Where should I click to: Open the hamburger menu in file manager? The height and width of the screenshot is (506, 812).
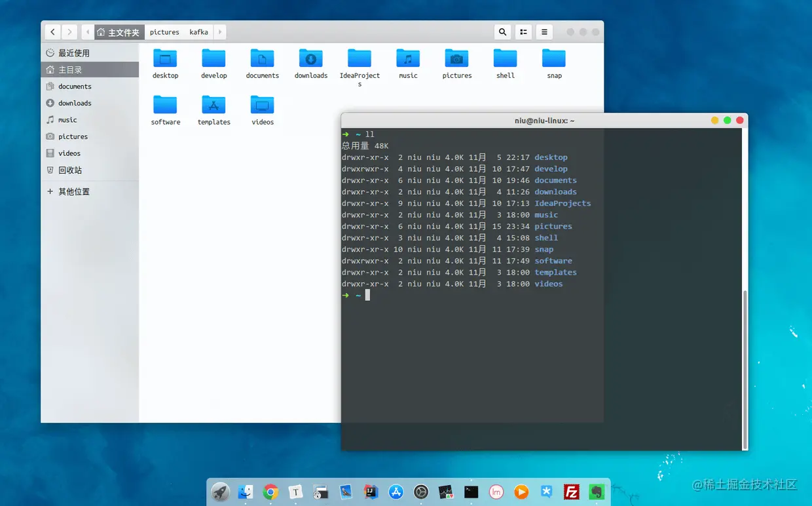tap(544, 31)
